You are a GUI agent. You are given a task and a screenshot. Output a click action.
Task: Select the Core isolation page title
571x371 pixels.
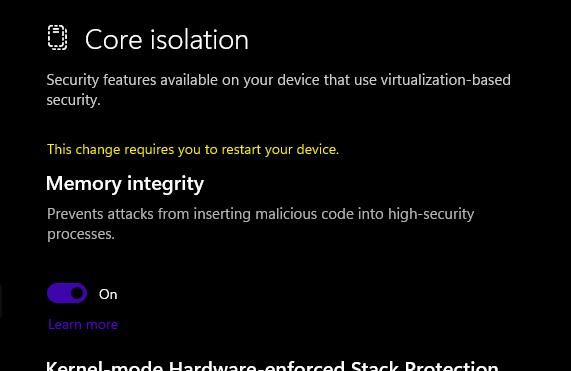pyautogui.click(x=167, y=39)
